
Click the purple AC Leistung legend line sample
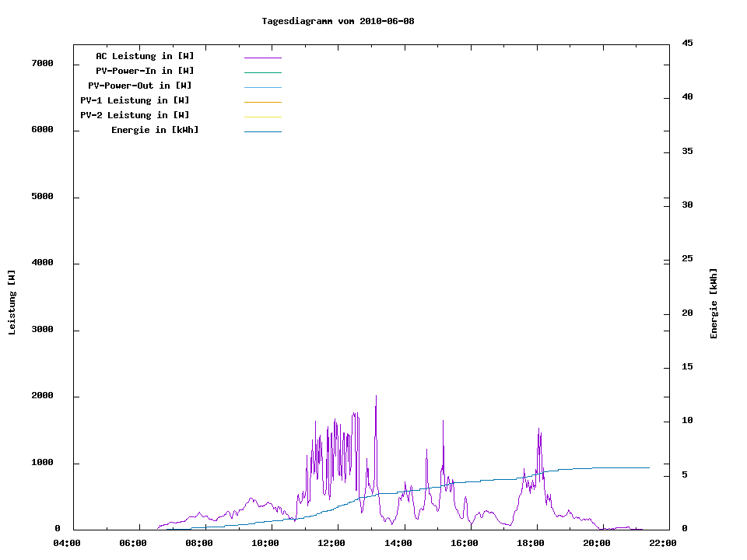coord(262,58)
